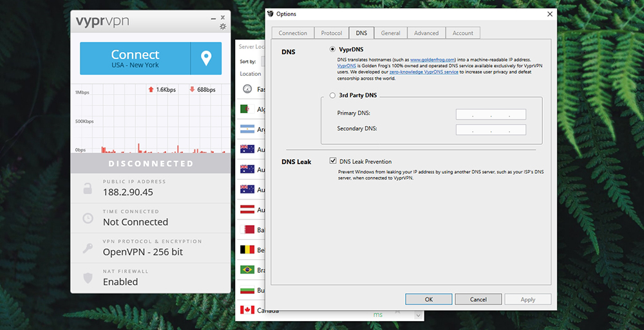Select the Algeria flag in server list
Viewport: 644px width, 330px height.
coord(247,109)
